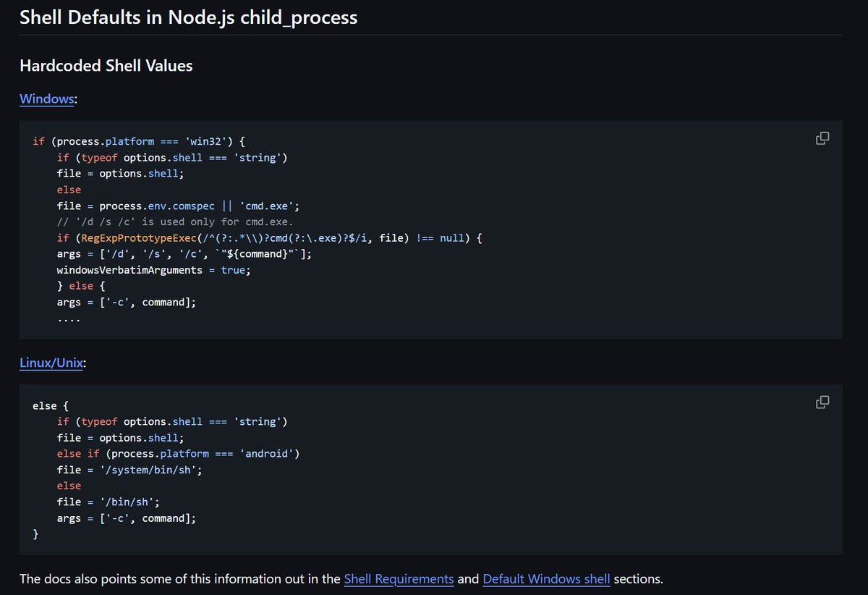Click the line args = ['/d', '/s', '/c'
Viewport: 868px width, 595px height.
(184, 253)
